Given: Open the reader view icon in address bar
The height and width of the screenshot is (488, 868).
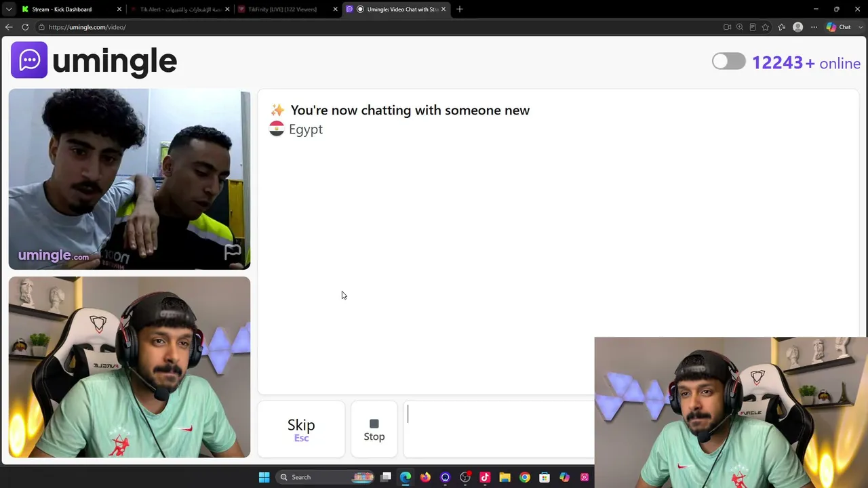Looking at the screenshot, I should [753, 27].
